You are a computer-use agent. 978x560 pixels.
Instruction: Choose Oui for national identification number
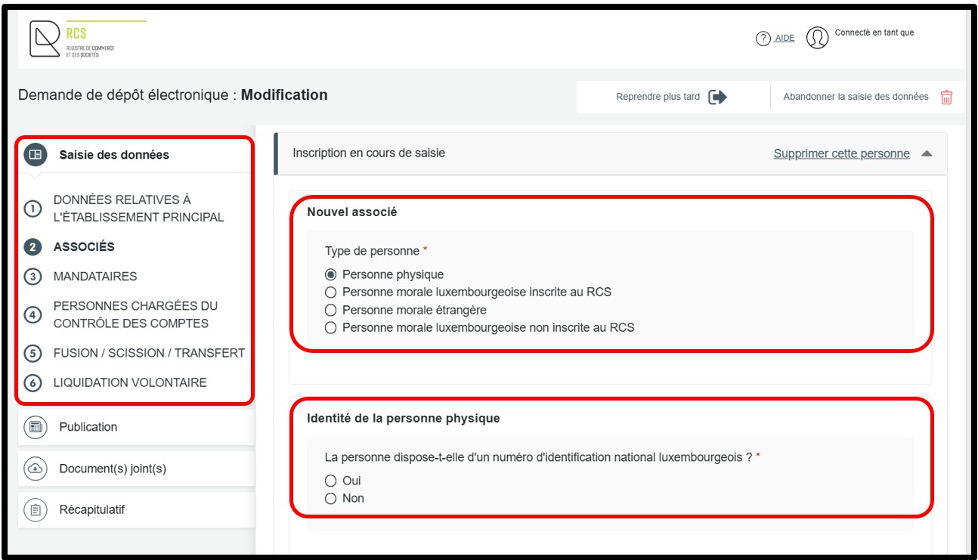(x=330, y=481)
